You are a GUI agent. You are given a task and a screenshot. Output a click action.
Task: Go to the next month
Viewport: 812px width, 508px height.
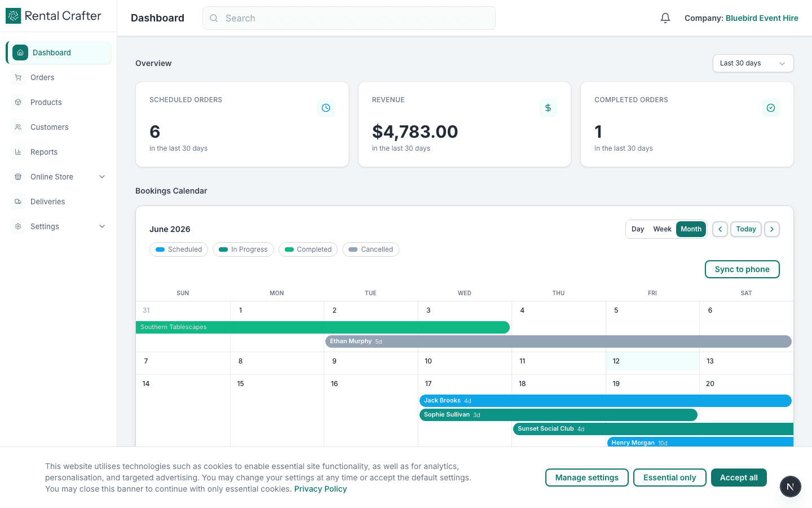point(772,229)
